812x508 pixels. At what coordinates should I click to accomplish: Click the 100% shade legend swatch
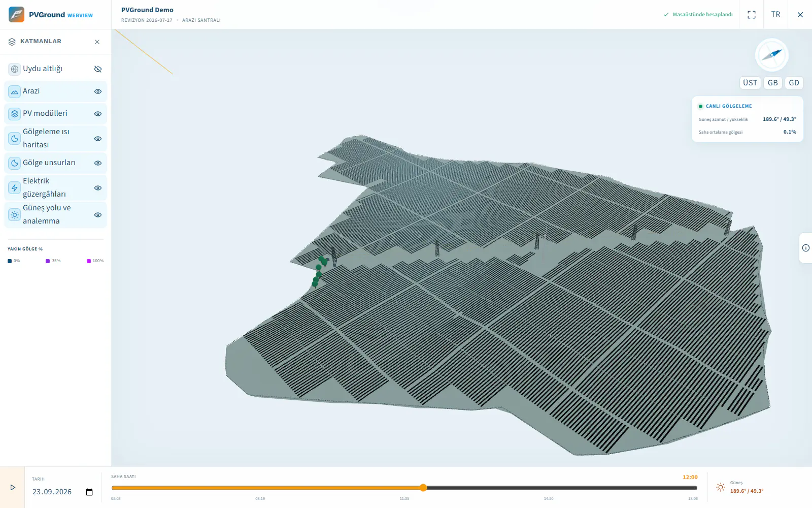(89, 261)
